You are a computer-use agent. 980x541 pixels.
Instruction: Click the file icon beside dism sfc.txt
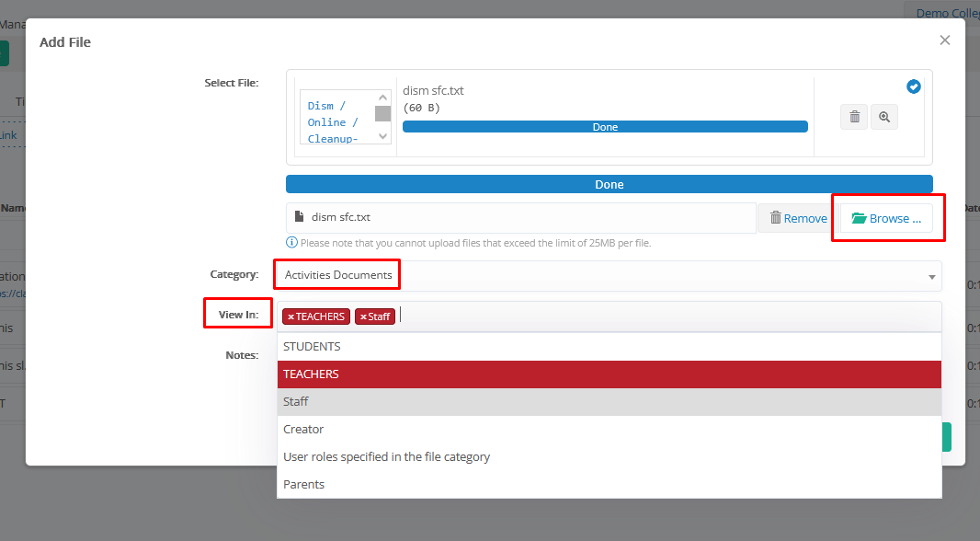[x=299, y=217]
